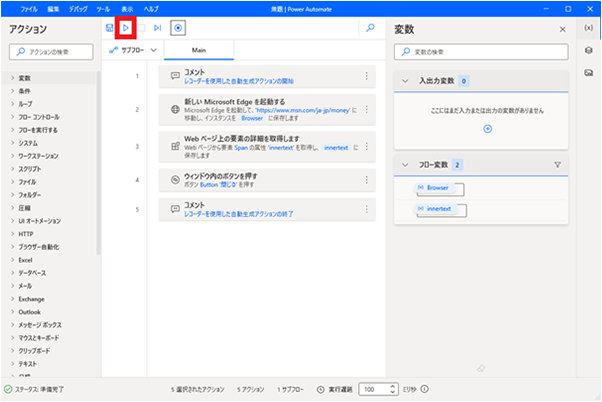Image resolution: width=602 pixels, height=402 pixels.
Task: Click the Browser variable link in step 2
Action: click(x=252, y=118)
